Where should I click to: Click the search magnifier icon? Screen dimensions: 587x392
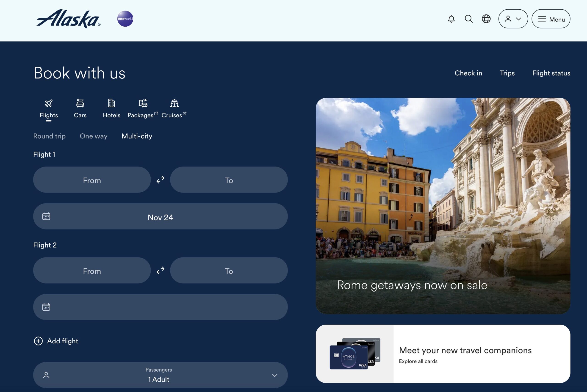tap(468, 19)
